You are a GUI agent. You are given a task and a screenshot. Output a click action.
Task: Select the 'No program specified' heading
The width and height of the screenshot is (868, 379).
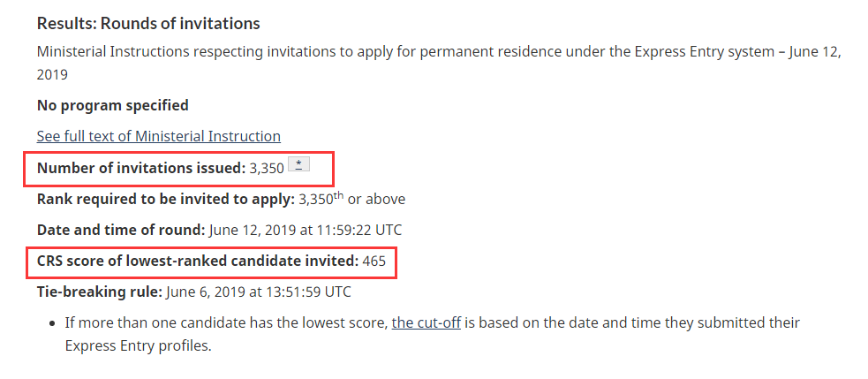[113, 105]
